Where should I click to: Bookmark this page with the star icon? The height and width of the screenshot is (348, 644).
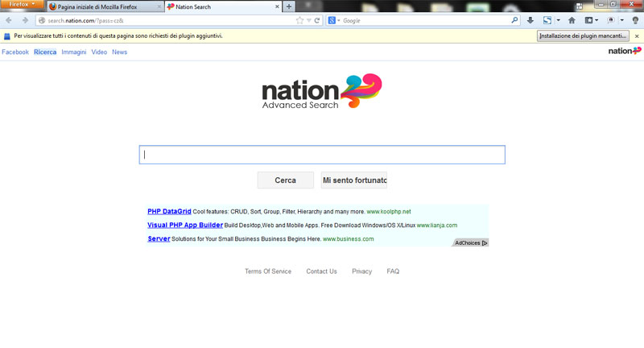[x=299, y=20]
